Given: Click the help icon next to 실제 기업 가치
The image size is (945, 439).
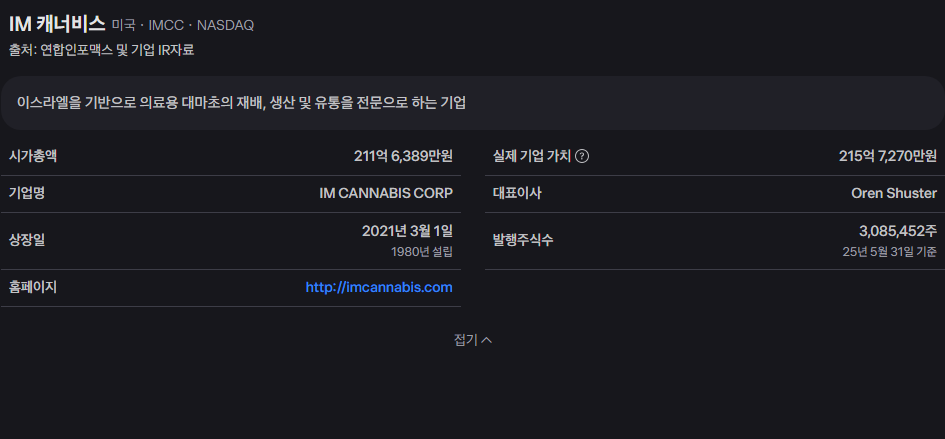Looking at the screenshot, I should [582, 156].
